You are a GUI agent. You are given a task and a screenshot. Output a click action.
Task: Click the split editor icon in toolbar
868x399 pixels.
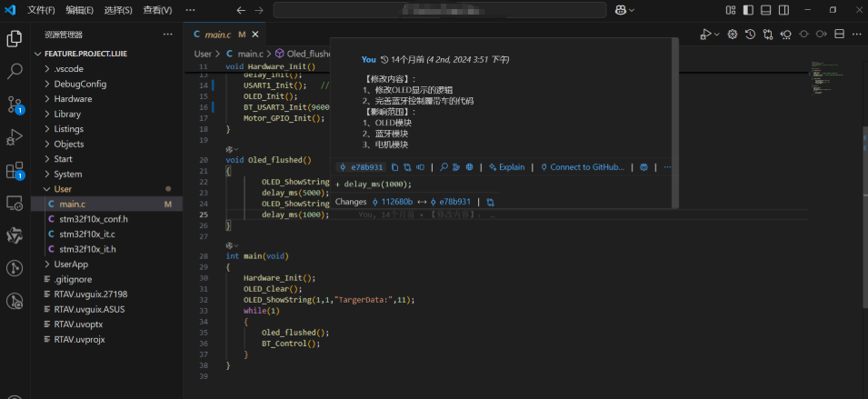click(839, 35)
